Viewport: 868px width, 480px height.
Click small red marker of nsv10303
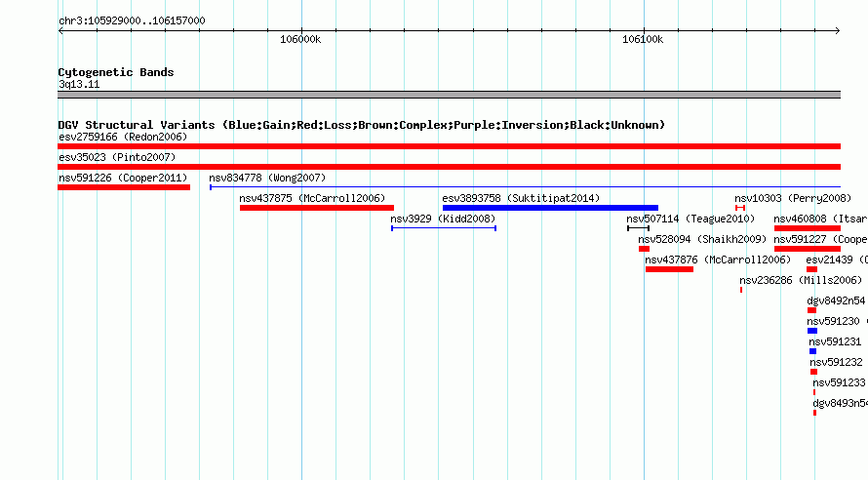[x=740, y=208]
